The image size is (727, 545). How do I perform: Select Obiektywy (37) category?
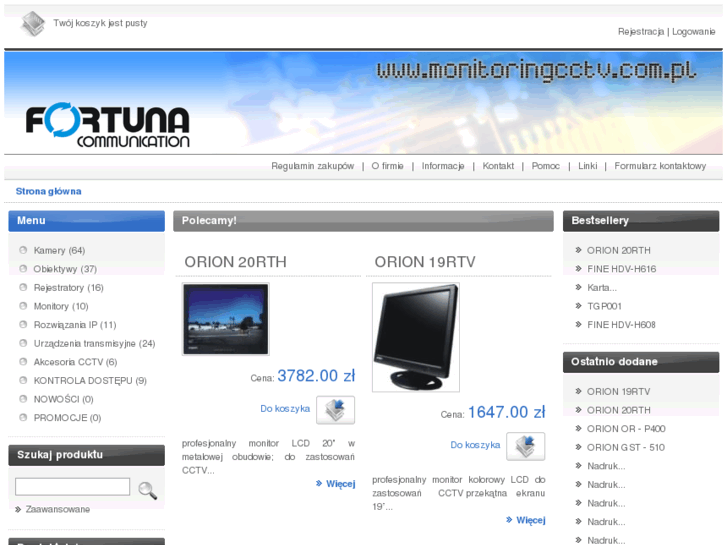[65, 269]
